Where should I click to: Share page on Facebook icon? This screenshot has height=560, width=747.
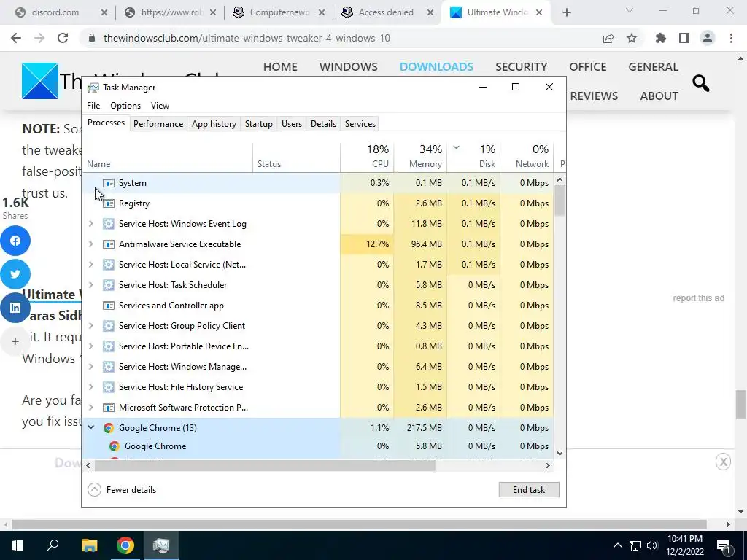(15, 241)
